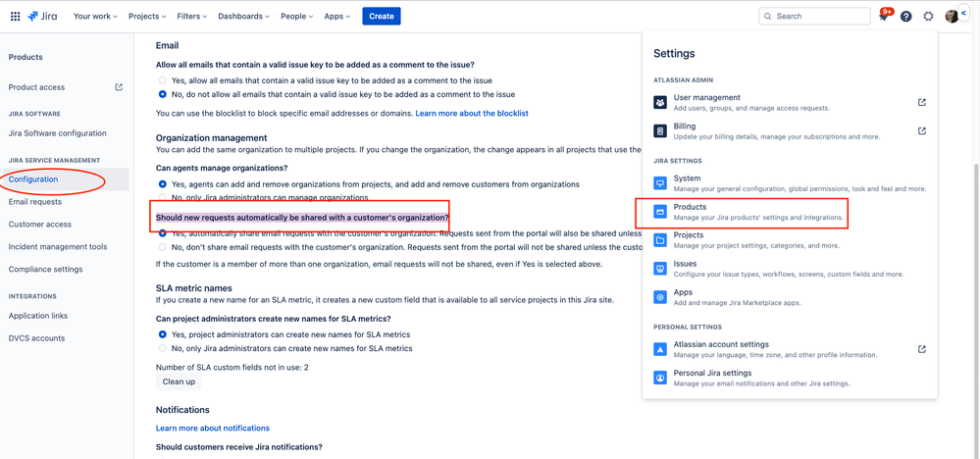Click 'Number of SLA custom fields not in use: 2'

point(232,368)
